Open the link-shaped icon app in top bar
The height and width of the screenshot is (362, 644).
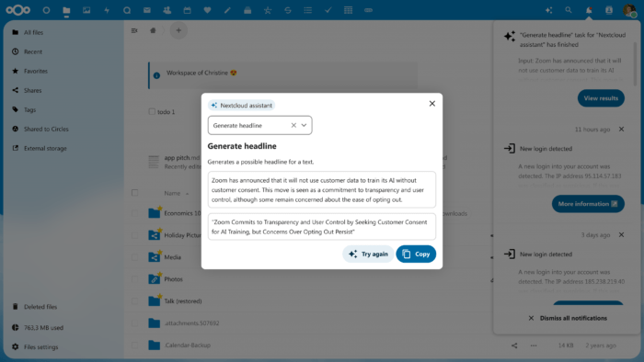[368, 10]
